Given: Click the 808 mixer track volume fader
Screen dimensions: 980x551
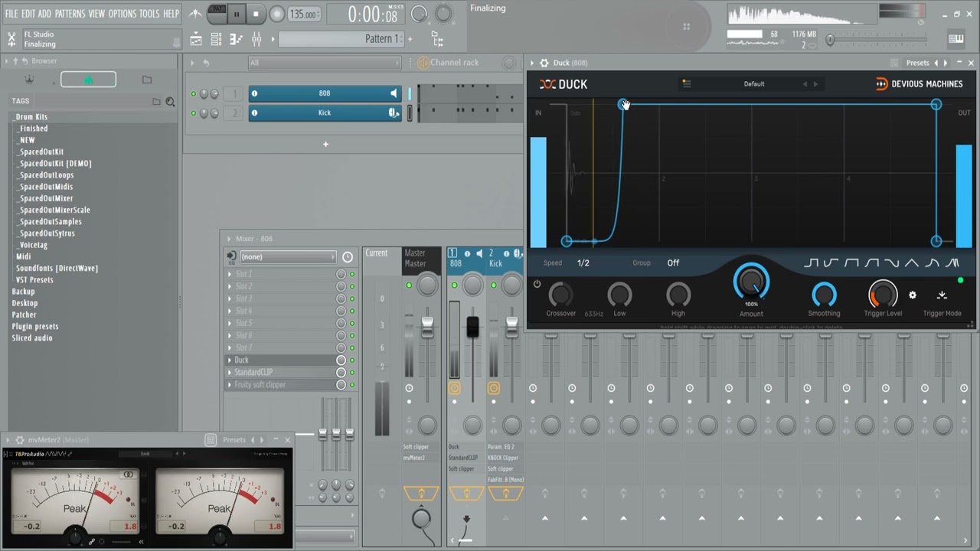Looking at the screenshot, I should pos(472,327).
